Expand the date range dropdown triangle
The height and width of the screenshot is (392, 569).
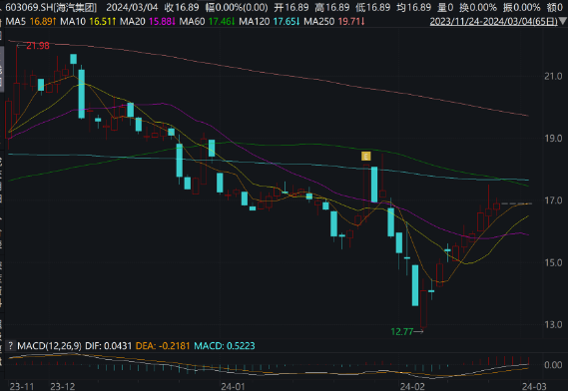tap(563, 21)
